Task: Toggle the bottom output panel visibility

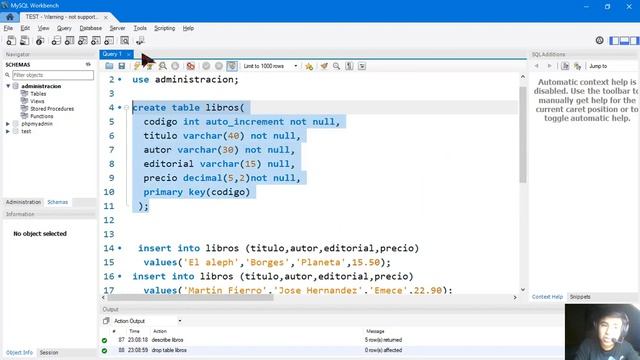Action: tap(624, 40)
